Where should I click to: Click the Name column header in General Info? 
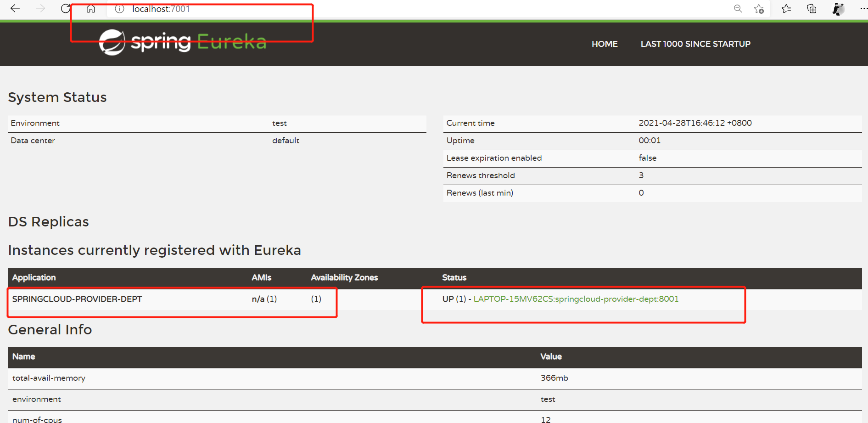click(24, 356)
